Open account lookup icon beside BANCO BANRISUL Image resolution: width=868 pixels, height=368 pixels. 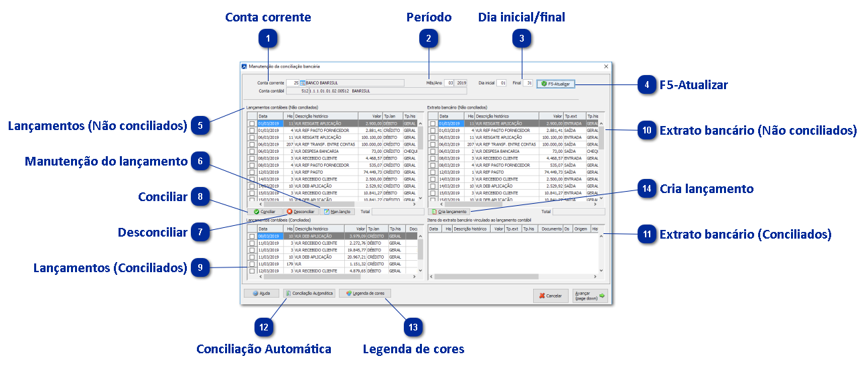(303, 83)
